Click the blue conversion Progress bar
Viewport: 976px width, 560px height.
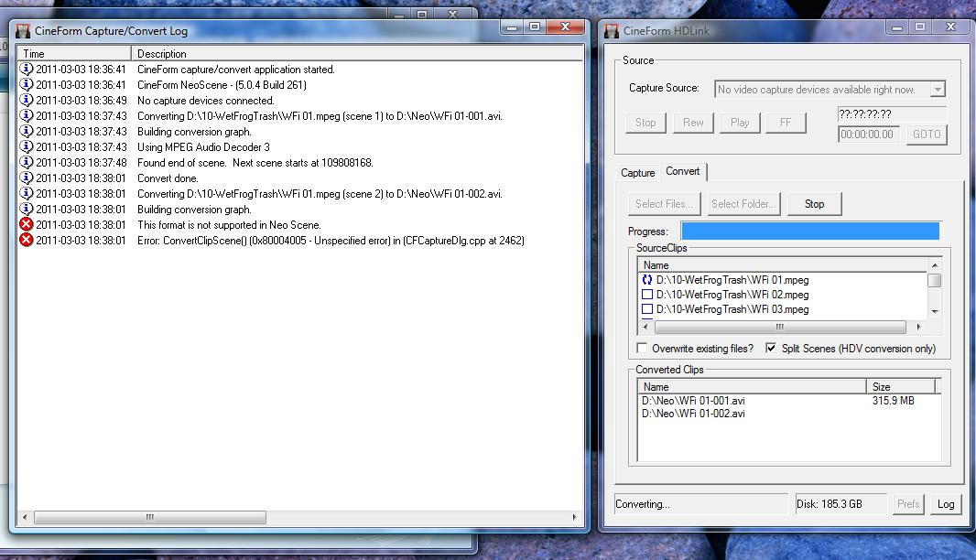coord(809,232)
